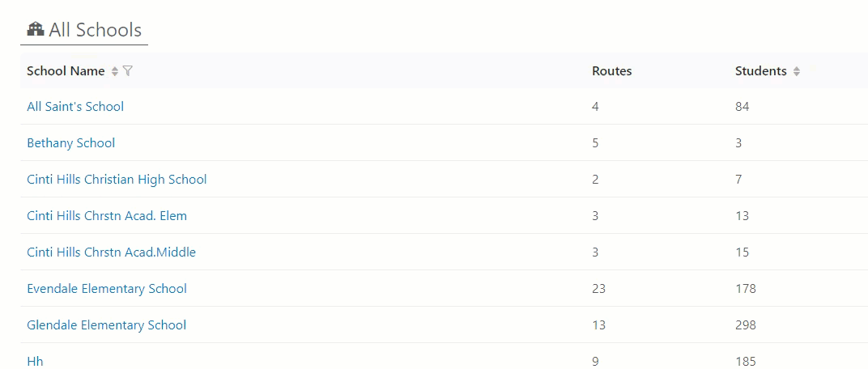
Task: Sort by School Name using sort arrows
Action: coord(115,71)
